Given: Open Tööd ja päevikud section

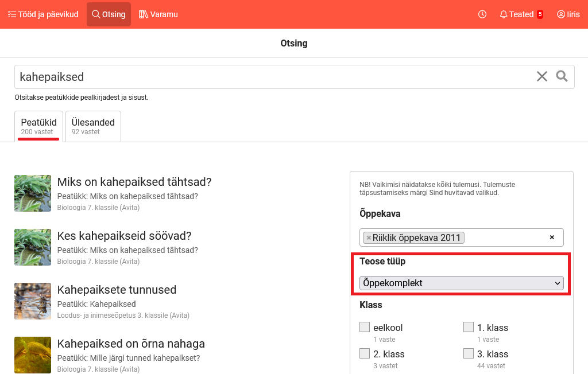Looking at the screenshot, I should point(43,14).
